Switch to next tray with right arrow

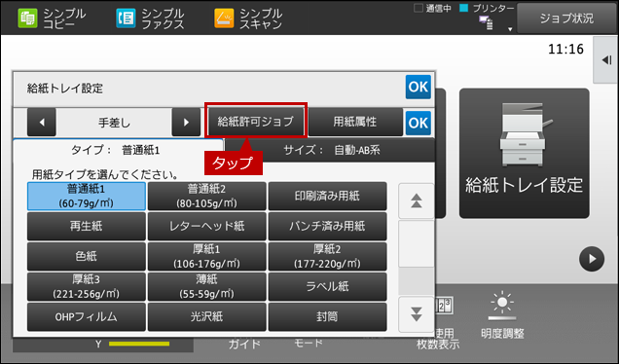(x=186, y=123)
